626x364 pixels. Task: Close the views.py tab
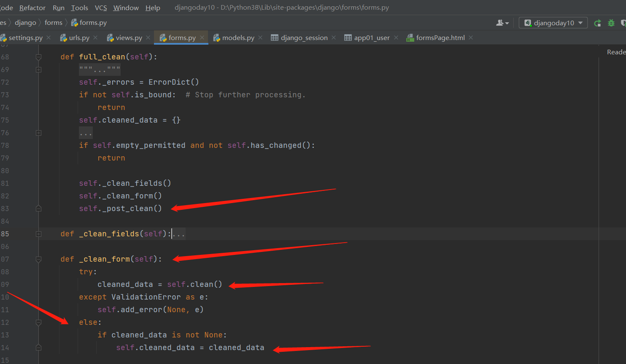(x=148, y=37)
